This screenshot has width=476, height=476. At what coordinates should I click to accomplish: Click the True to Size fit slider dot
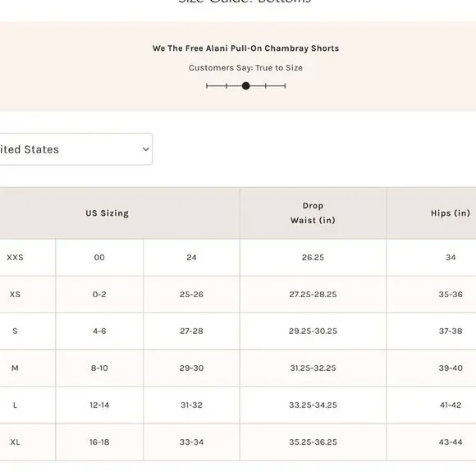click(246, 86)
